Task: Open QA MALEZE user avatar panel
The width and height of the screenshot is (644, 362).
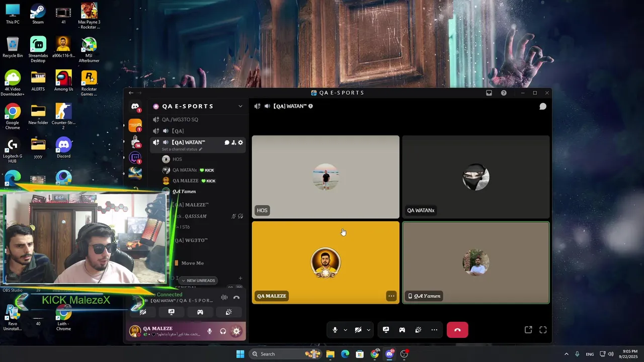Action: pos(135,331)
